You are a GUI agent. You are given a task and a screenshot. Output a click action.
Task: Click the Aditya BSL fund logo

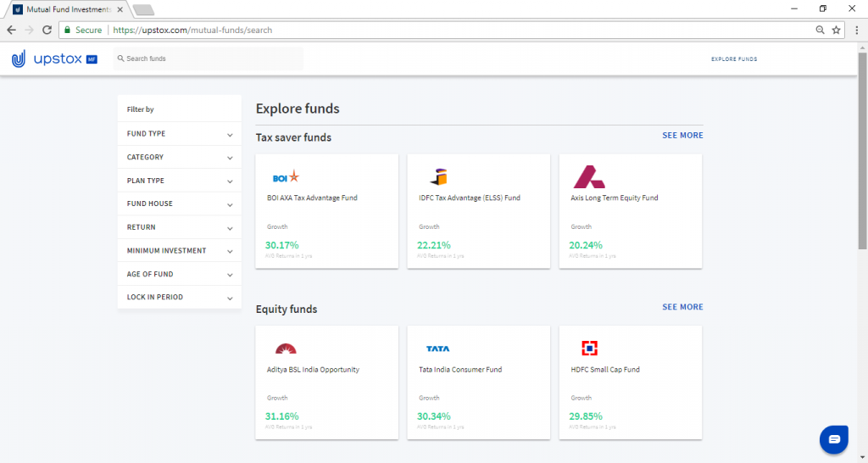pos(286,349)
